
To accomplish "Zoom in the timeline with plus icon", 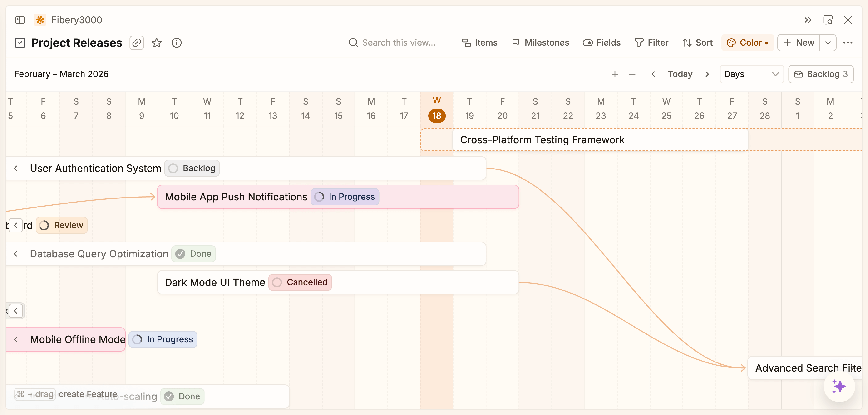I will (x=615, y=74).
